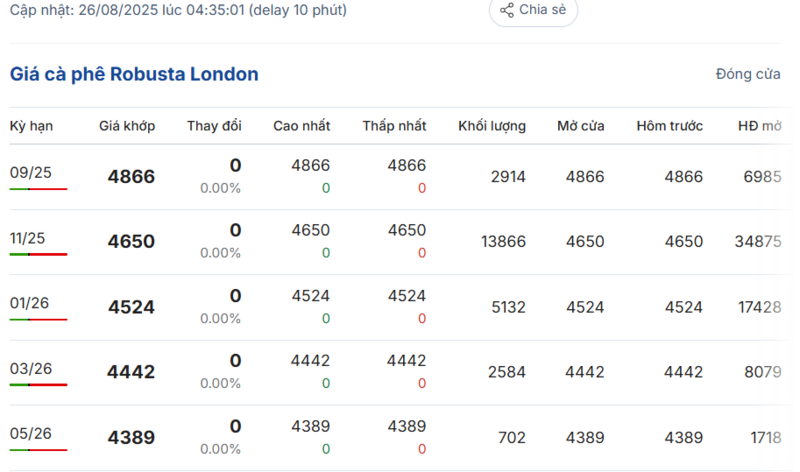The width and height of the screenshot is (800, 472).
Task: Click the price range bar under 03/26
Action: 38,384
